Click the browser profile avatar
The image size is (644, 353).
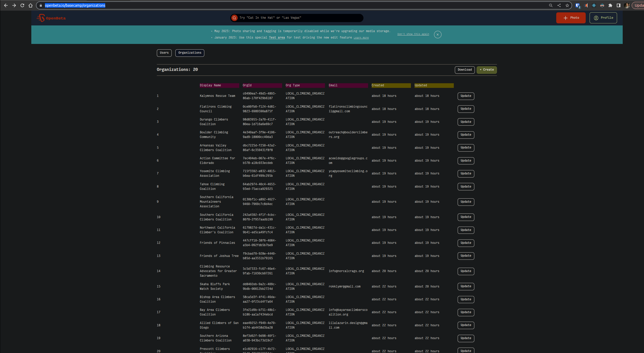pos(627,5)
